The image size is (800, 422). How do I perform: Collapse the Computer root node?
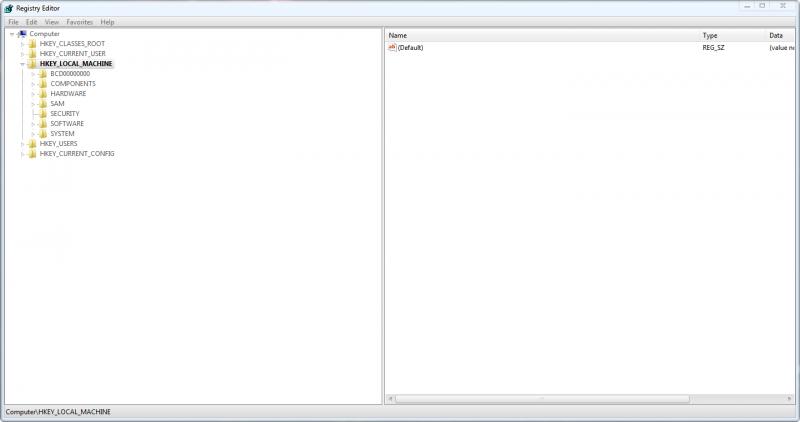(12, 34)
